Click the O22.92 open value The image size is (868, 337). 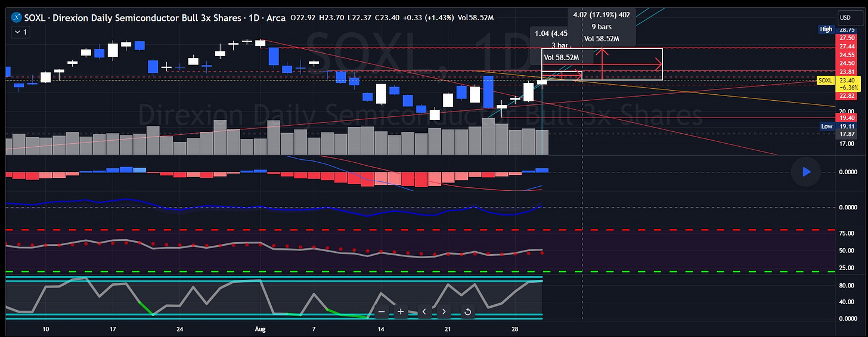(303, 18)
